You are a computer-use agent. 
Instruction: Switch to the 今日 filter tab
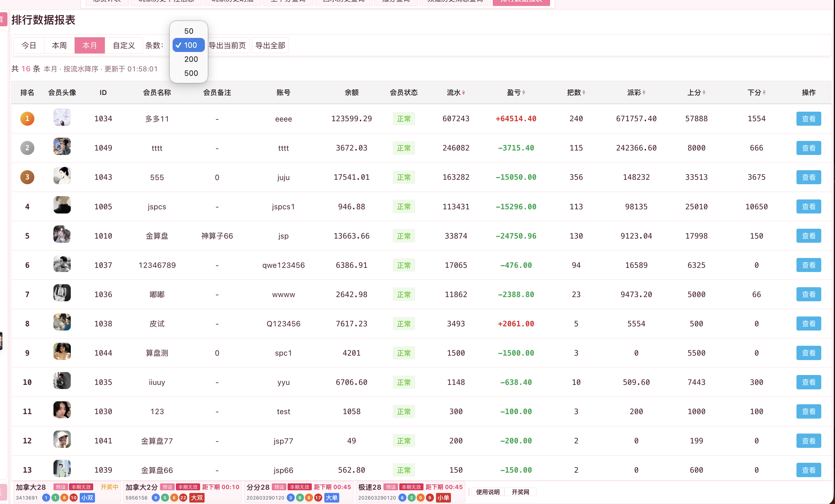pos(29,45)
